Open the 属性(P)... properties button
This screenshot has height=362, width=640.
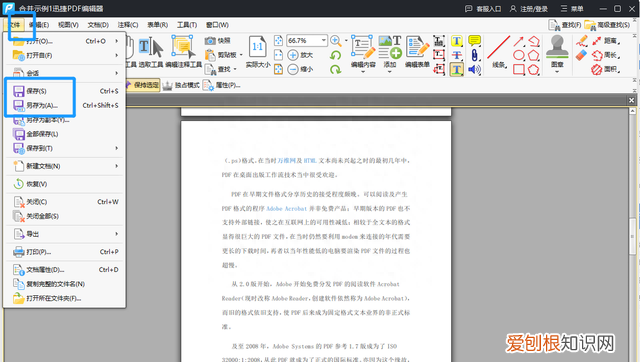point(222,85)
